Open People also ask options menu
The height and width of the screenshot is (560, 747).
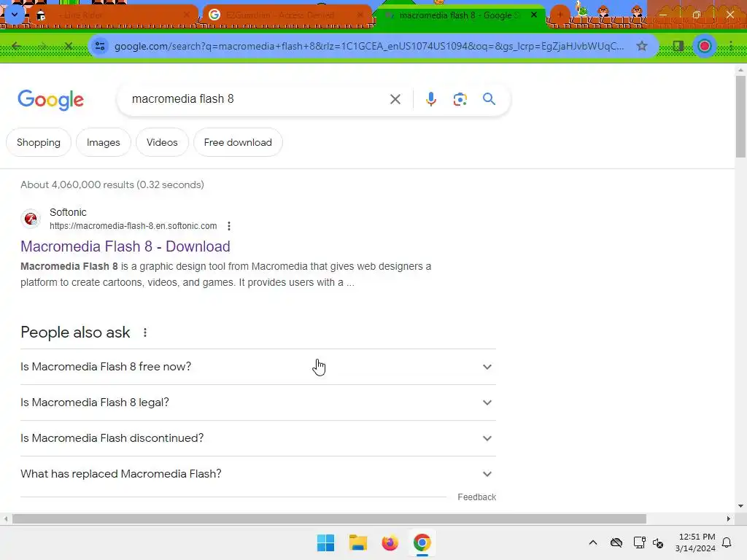point(145,332)
